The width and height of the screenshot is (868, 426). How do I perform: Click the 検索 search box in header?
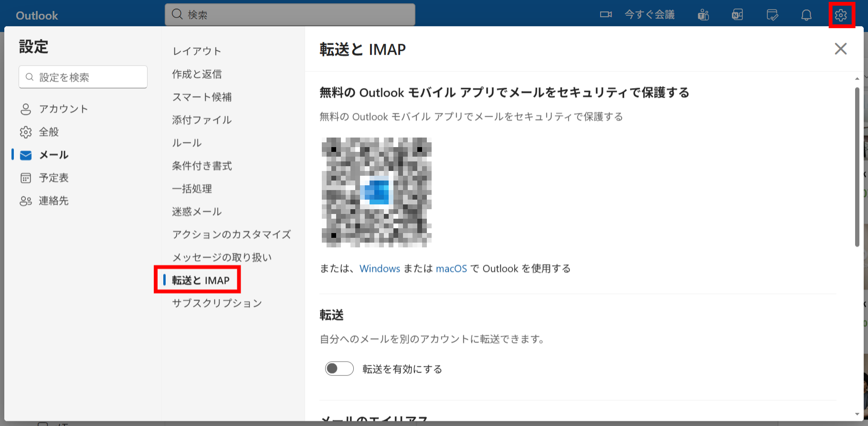coord(290,15)
